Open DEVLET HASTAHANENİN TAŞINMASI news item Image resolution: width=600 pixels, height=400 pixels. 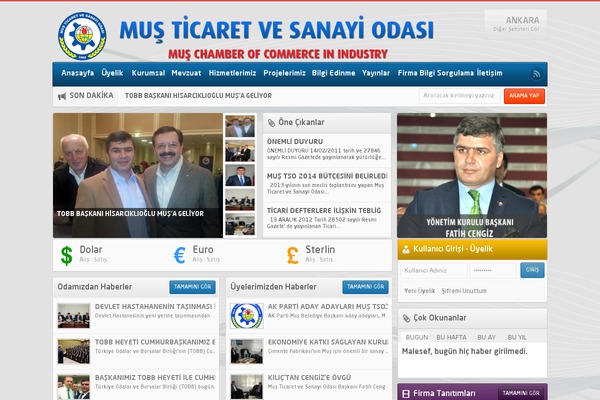tap(155, 307)
